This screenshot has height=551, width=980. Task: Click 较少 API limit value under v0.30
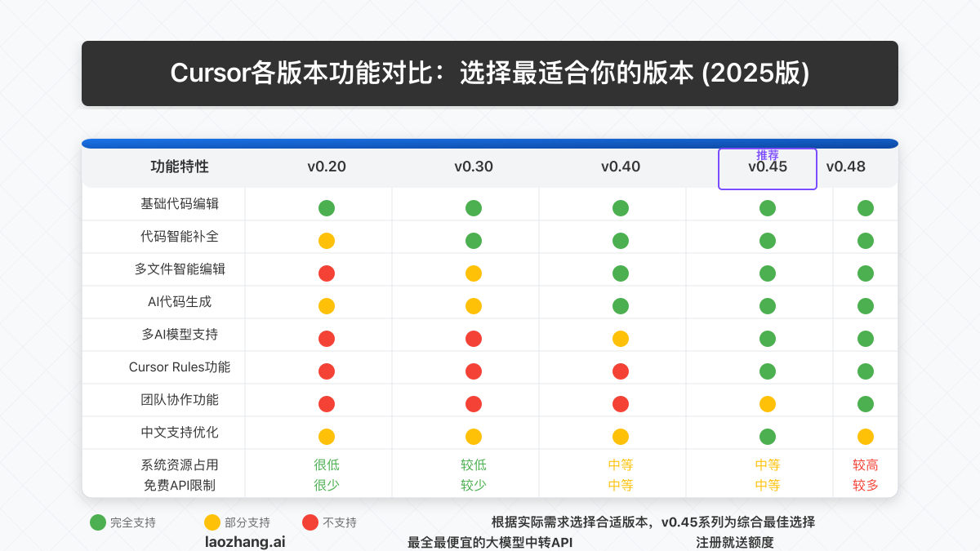pyautogui.click(x=474, y=485)
